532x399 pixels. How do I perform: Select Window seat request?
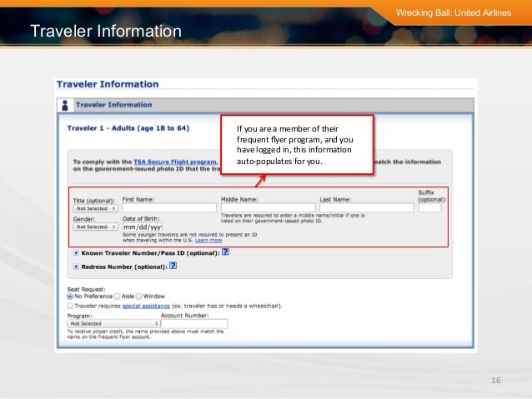click(138, 297)
